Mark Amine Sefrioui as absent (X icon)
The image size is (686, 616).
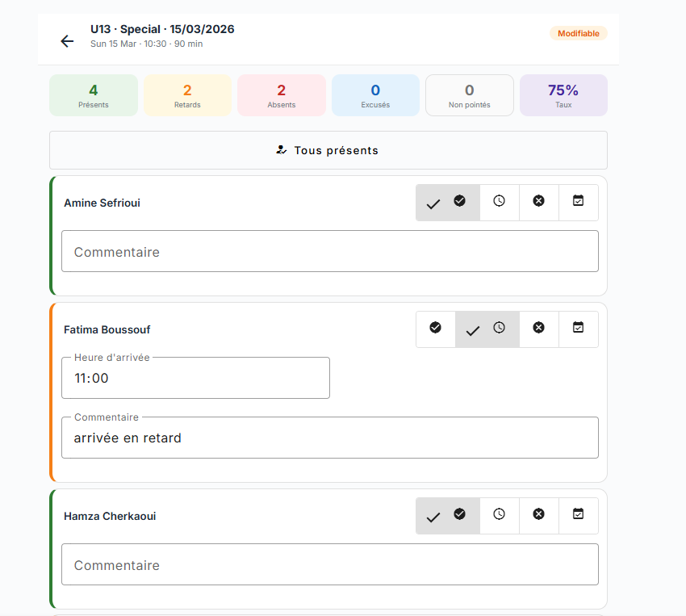(538, 202)
